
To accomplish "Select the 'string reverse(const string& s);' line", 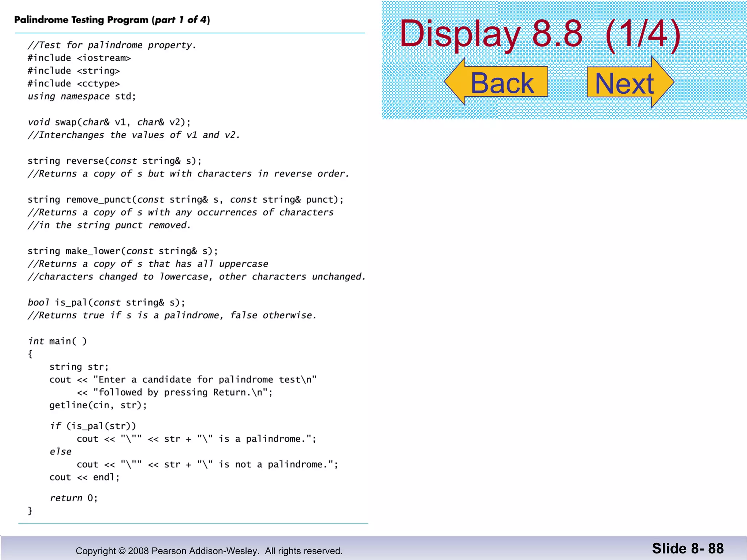I will click(x=115, y=161).
